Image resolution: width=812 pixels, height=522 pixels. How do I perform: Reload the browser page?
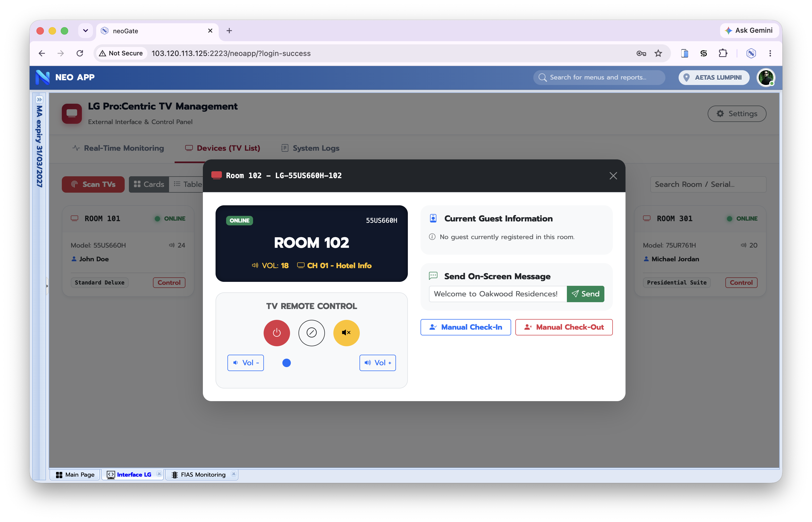coord(80,53)
